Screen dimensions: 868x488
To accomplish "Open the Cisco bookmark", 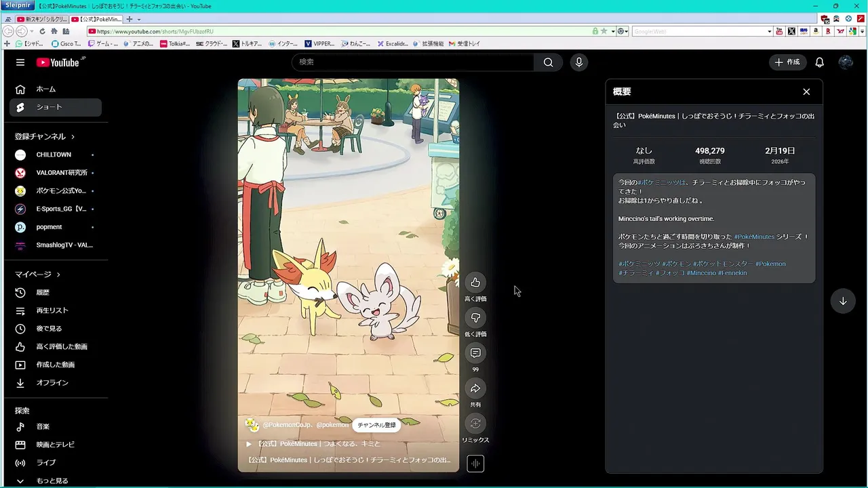I will (66, 43).
